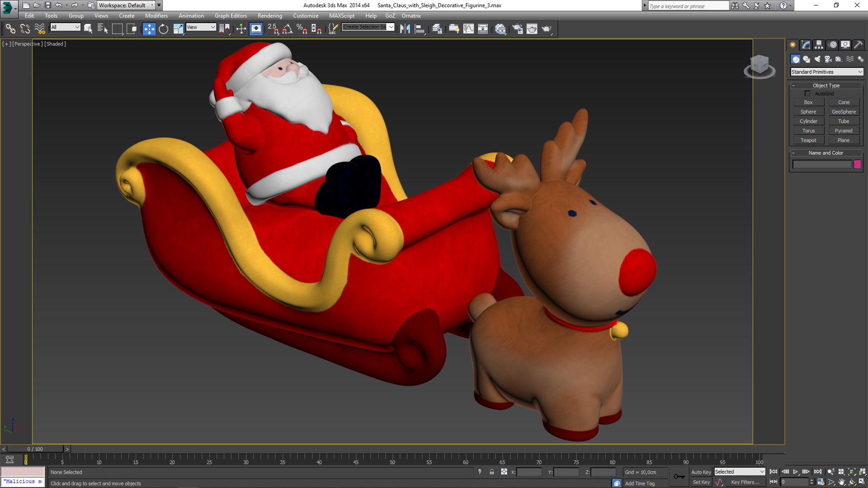Screen dimensions: 868x488
Task: Select the Shapes category icon
Action: coord(807,59)
